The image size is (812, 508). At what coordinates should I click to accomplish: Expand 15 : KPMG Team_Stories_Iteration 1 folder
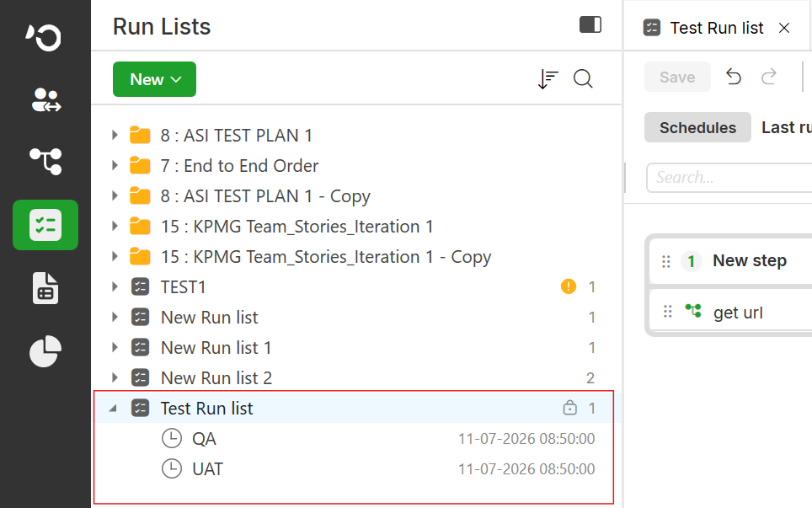115,227
